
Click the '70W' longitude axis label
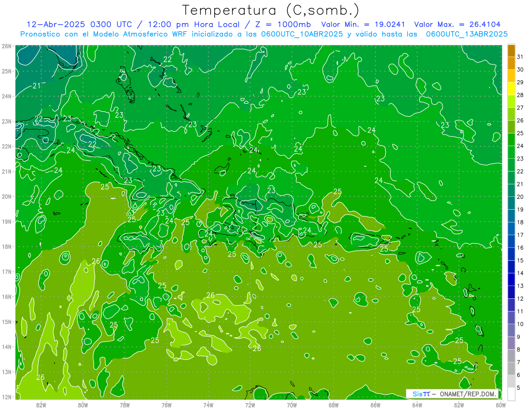point(292,405)
